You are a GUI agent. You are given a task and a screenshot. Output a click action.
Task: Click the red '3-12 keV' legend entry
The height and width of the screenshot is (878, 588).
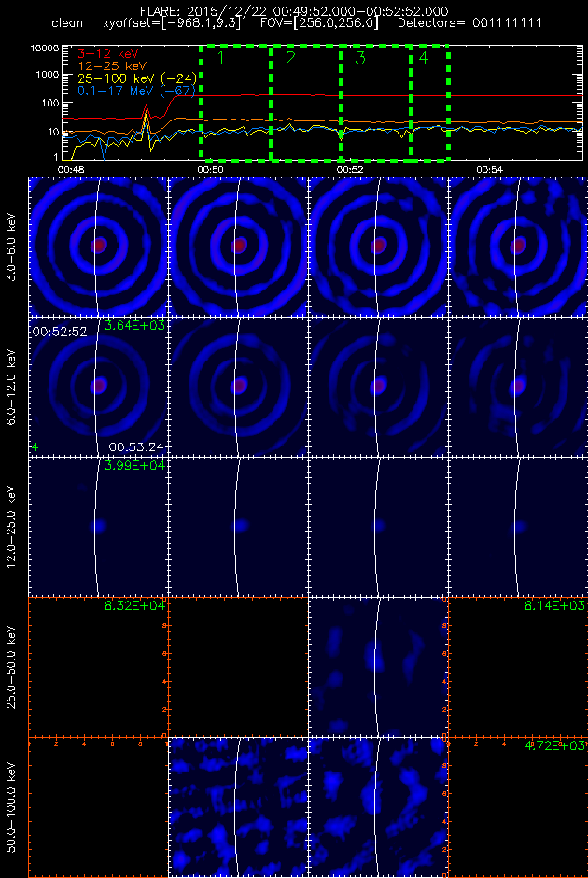(x=106, y=52)
